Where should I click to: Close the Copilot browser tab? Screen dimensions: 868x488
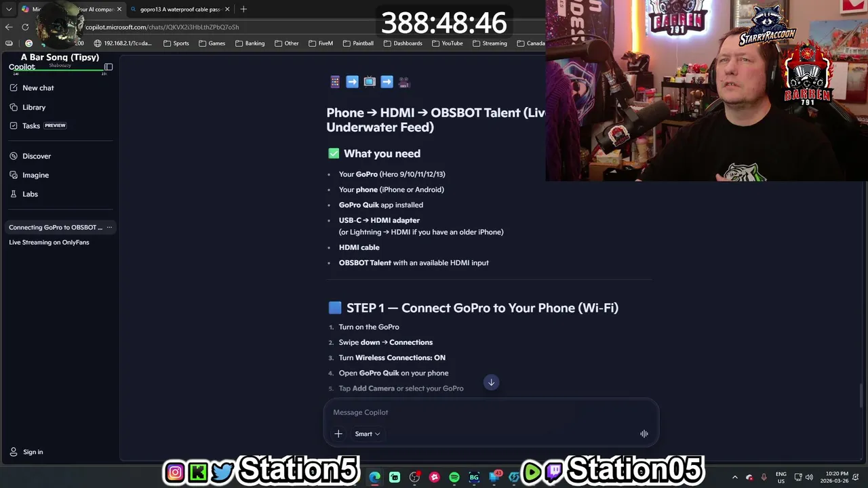tap(119, 9)
